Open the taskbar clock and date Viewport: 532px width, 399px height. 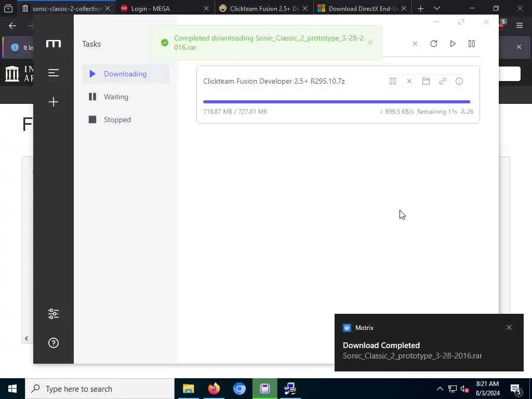[487, 389]
